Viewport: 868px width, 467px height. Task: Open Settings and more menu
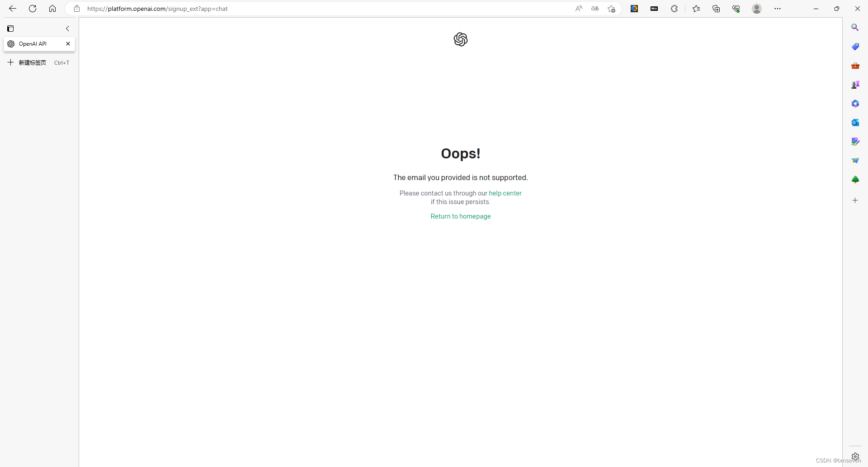pos(778,9)
